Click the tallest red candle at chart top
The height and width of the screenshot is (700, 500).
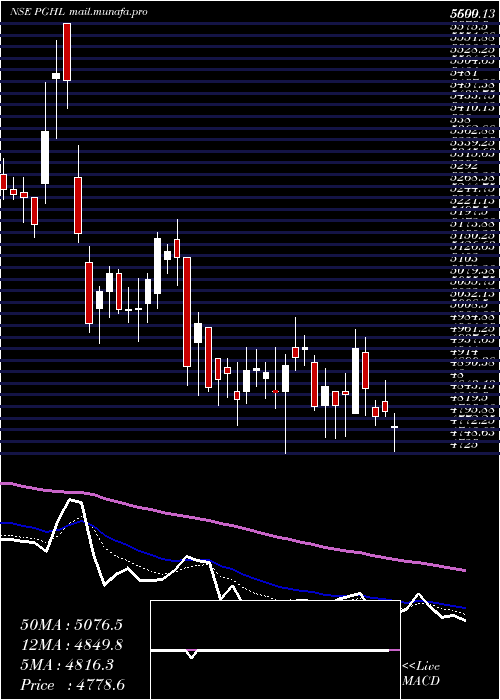67,52
